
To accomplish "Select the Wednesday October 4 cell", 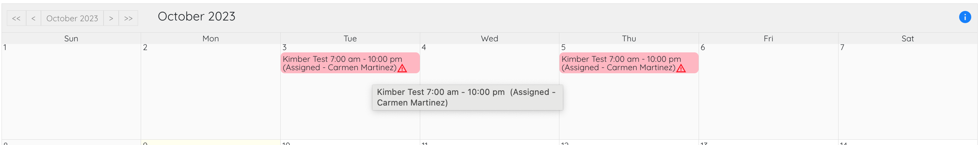I will tap(490, 92).
